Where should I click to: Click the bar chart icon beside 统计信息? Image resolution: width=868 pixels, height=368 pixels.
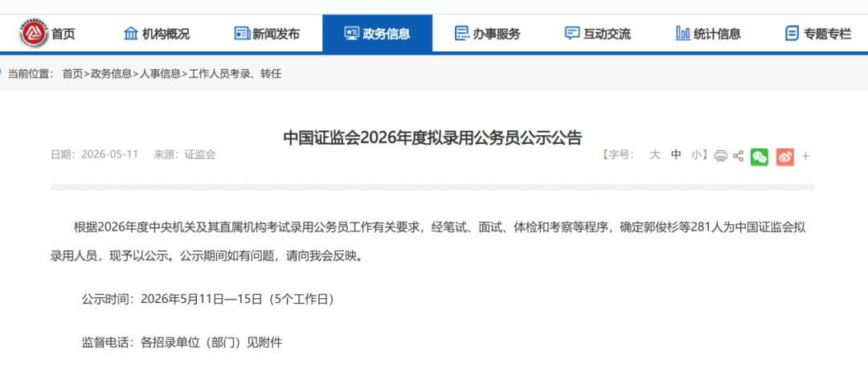(682, 33)
